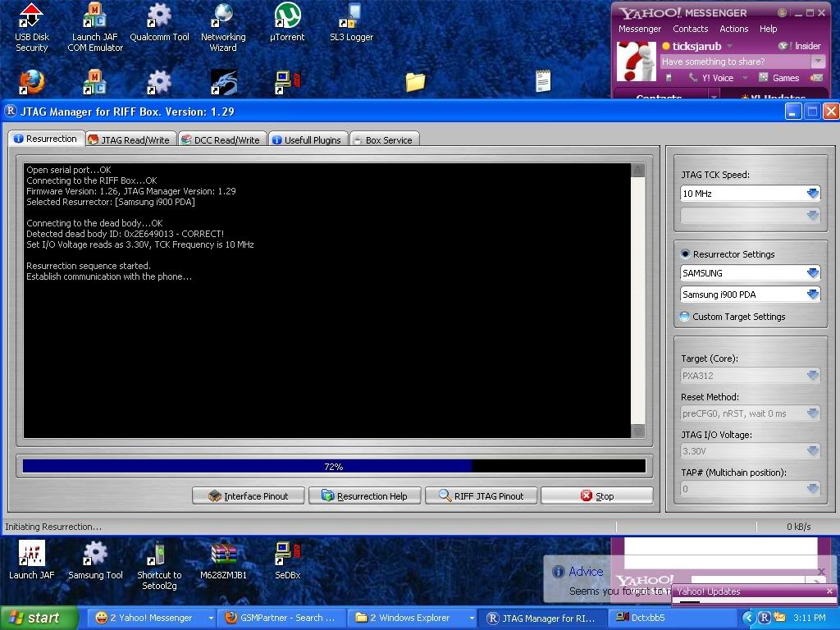
Task: Open SeDBx desktop icon
Action: point(288,560)
